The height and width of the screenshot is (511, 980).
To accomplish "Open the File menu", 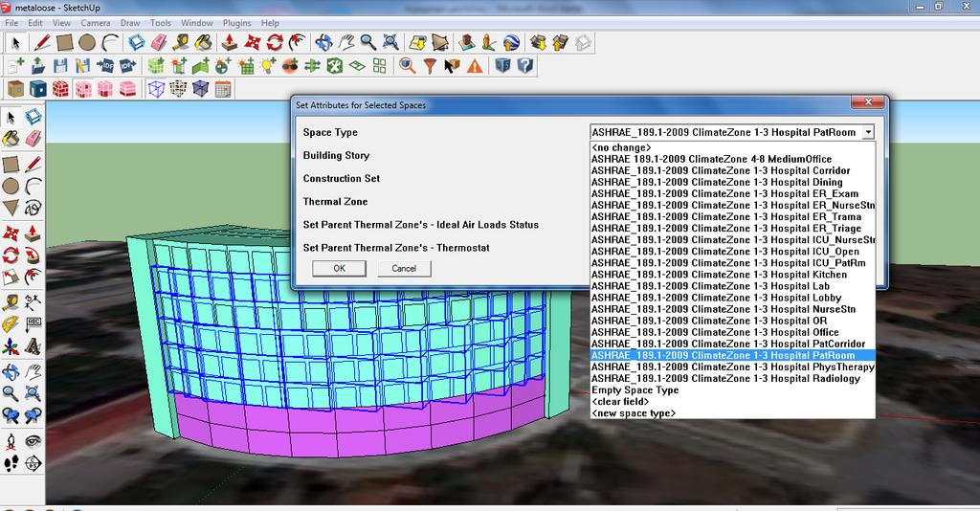I will coord(11,23).
